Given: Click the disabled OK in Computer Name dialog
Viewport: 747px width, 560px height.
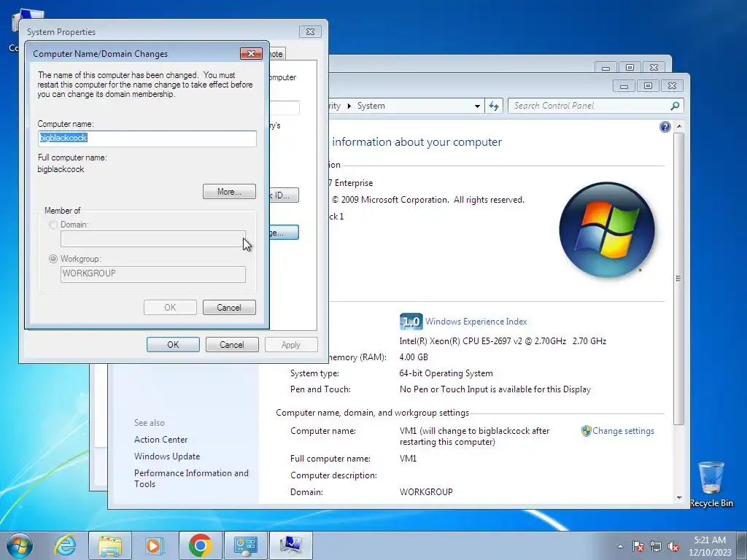Looking at the screenshot, I should coord(170,308).
